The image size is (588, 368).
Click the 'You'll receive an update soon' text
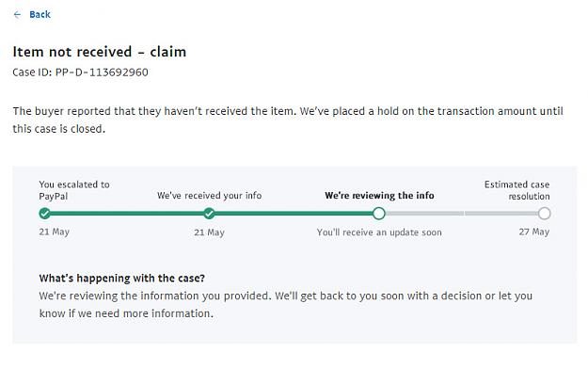coord(379,232)
